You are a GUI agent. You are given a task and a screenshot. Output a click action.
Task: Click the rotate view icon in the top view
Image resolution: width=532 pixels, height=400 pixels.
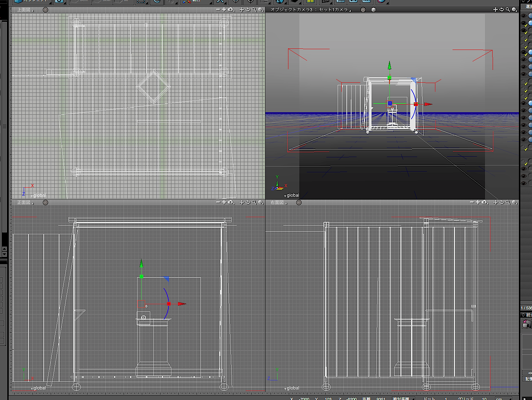click(248, 9)
